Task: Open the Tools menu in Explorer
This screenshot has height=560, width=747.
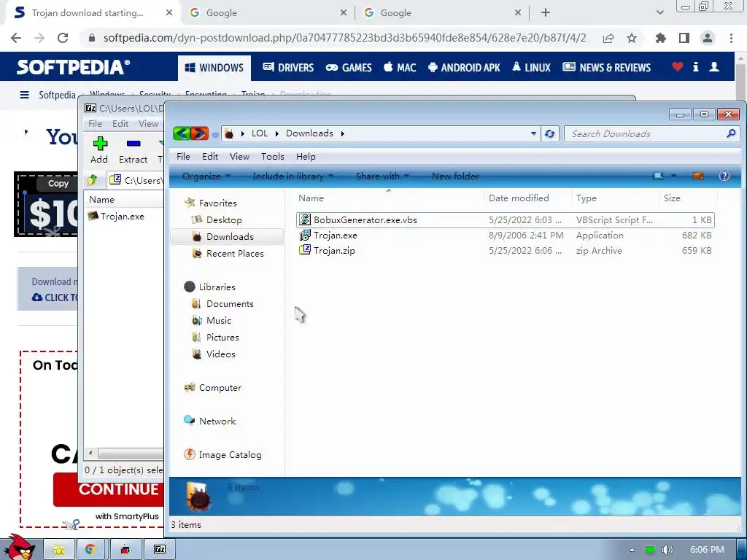Action: (x=273, y=156)
